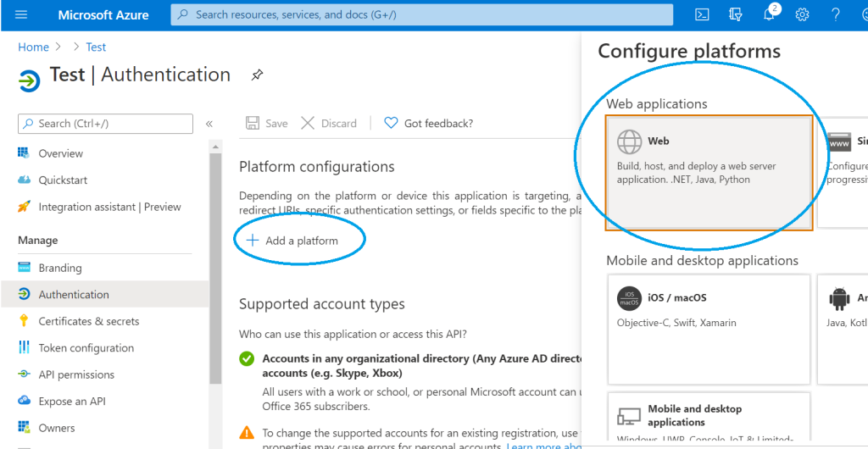Pin the Test Authentication blade
Screen dimensions: 868x449
point(257,75)
